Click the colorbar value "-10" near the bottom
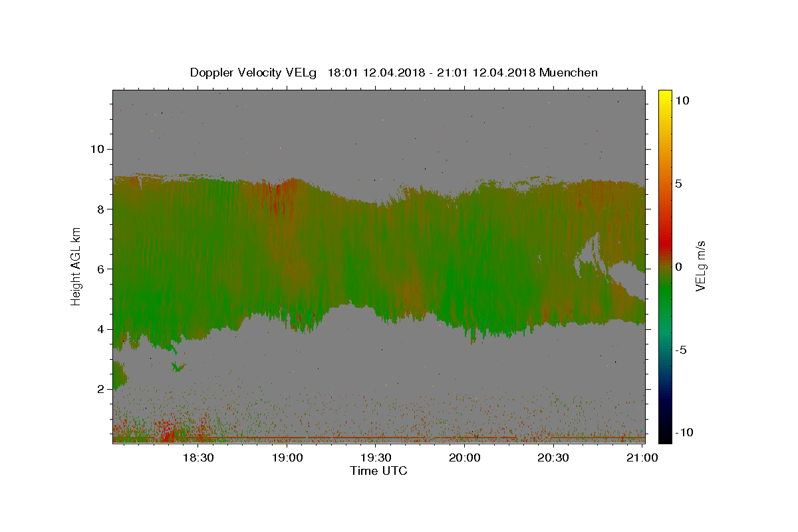This screenshot has height=532, width=798. point(684,432)
